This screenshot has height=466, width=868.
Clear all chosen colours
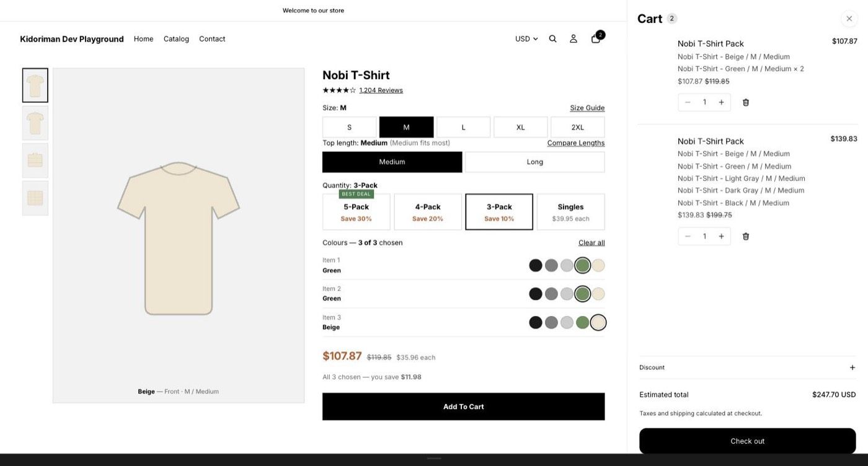[591, 242]
